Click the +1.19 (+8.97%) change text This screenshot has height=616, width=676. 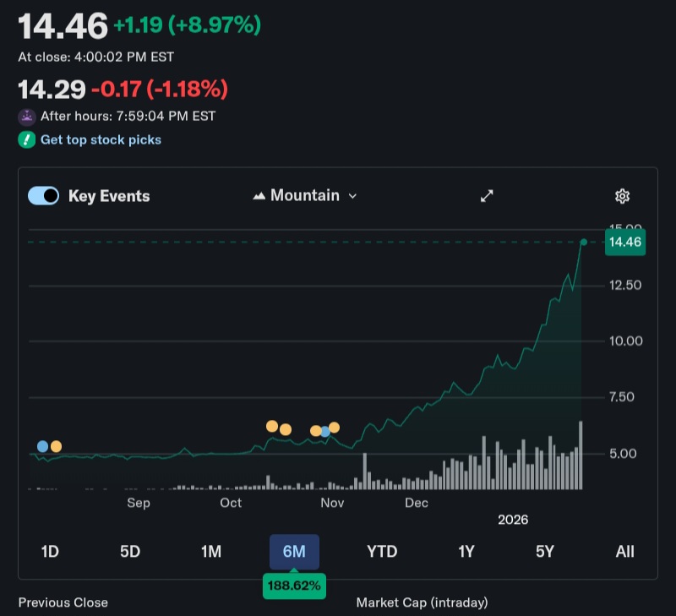click(x=187, y=25)
